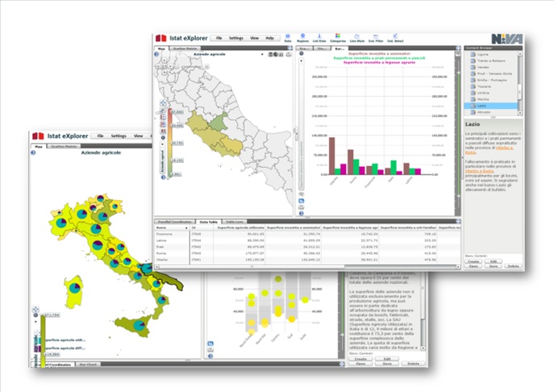This screenshot has width=554, height=392.
Task: Click the green vertical slider beside bar chart
Action: [x=459, y=133]
